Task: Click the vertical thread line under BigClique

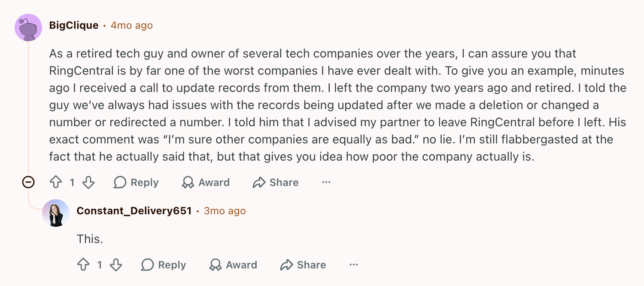Action: coord(28,107)
